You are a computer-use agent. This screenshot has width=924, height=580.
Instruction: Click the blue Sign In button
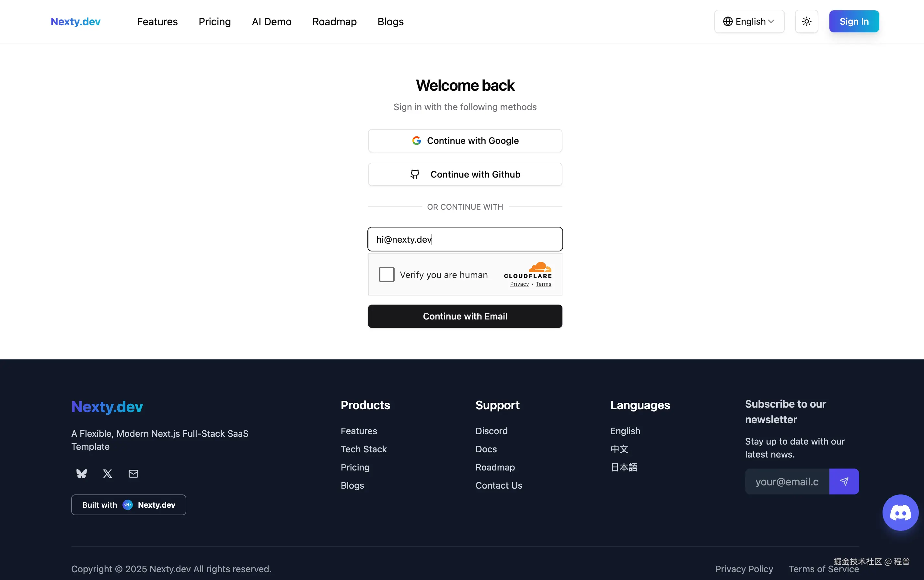click(854, 21)
